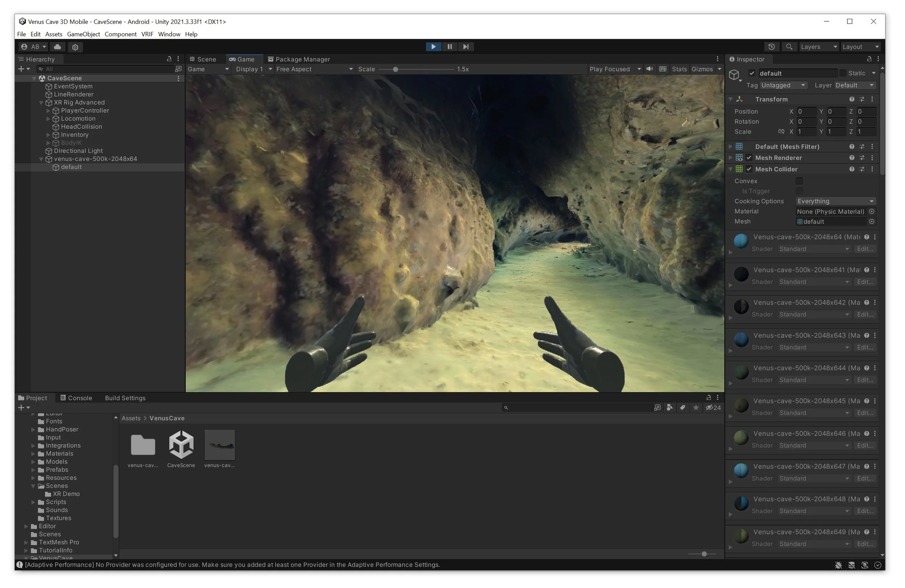This screenshot has width=905, height=588.
Task: Toggle the Static checkbox in the Inspector
Action: [x=843, y=73]
